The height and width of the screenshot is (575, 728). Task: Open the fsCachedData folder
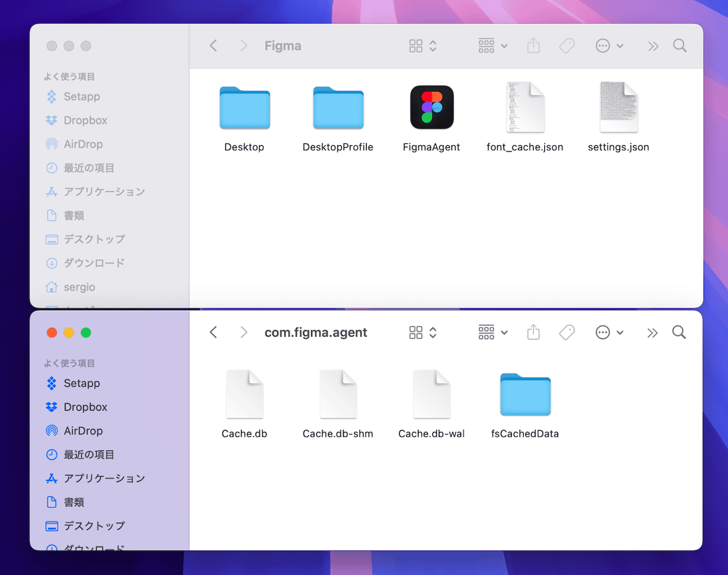point(525,395)
